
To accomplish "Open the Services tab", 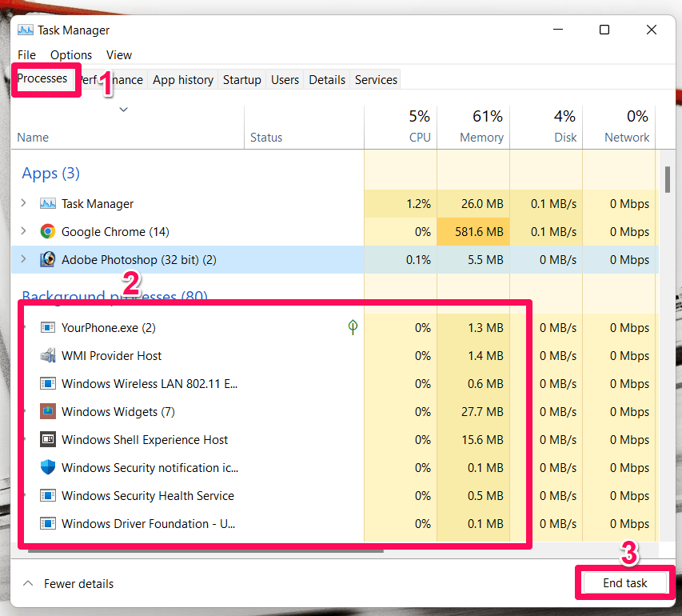I will coord(376,80).
